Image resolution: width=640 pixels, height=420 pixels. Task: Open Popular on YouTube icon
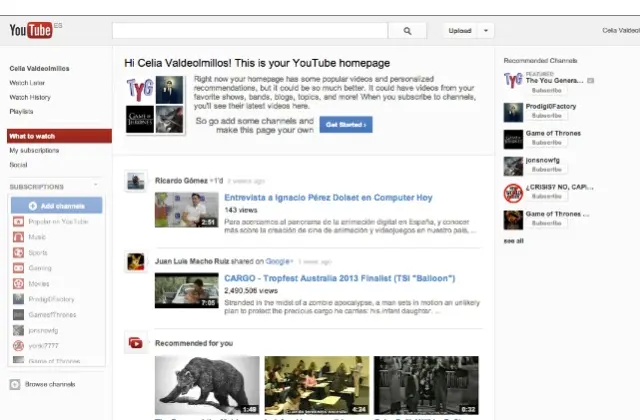point(17,222)
